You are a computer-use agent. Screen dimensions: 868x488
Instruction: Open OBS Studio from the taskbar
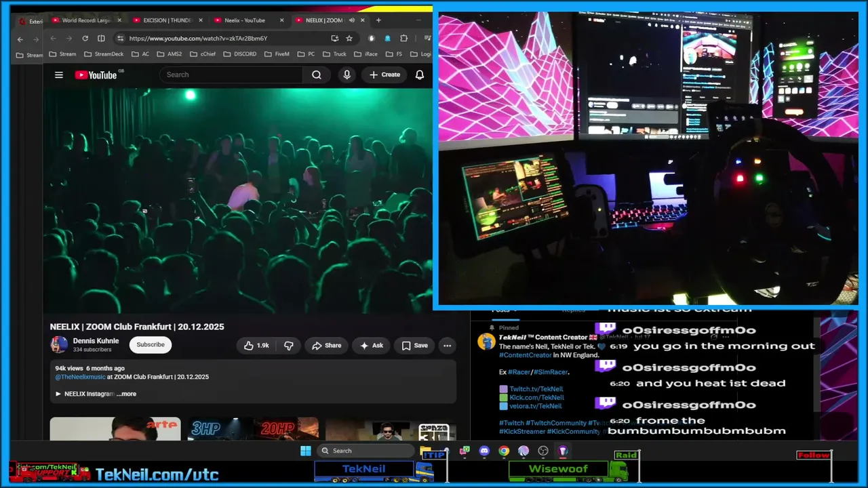coord(543,451)
